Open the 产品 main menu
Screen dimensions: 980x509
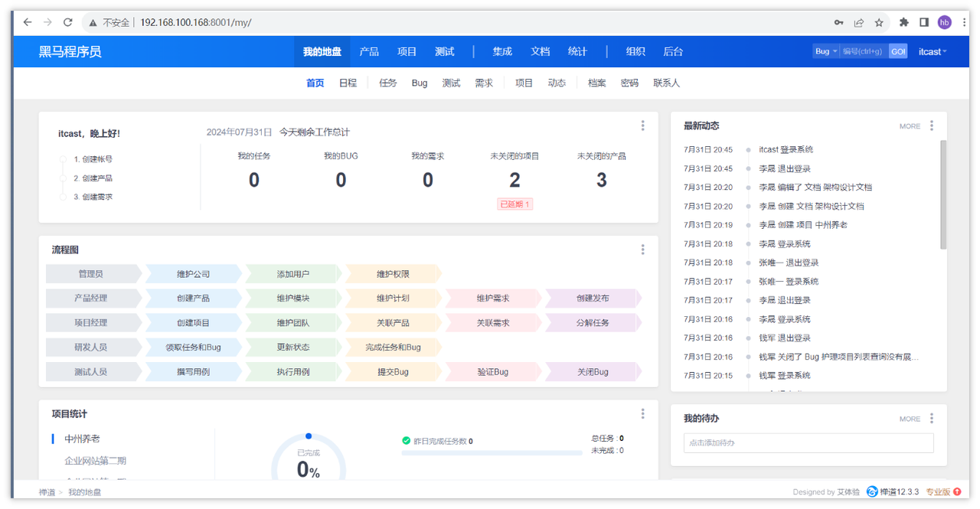[x=369, y=51]
